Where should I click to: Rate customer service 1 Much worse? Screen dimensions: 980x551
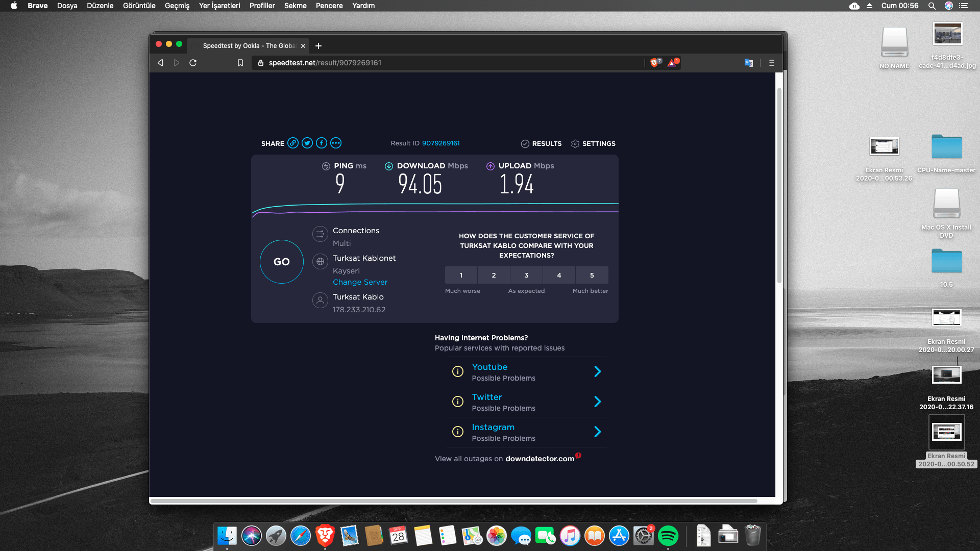(461, 275)
